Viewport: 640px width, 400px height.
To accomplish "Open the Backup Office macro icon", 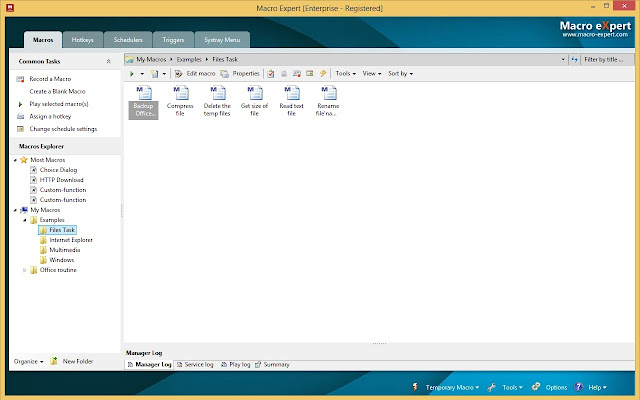I will (x=143, y=94).
